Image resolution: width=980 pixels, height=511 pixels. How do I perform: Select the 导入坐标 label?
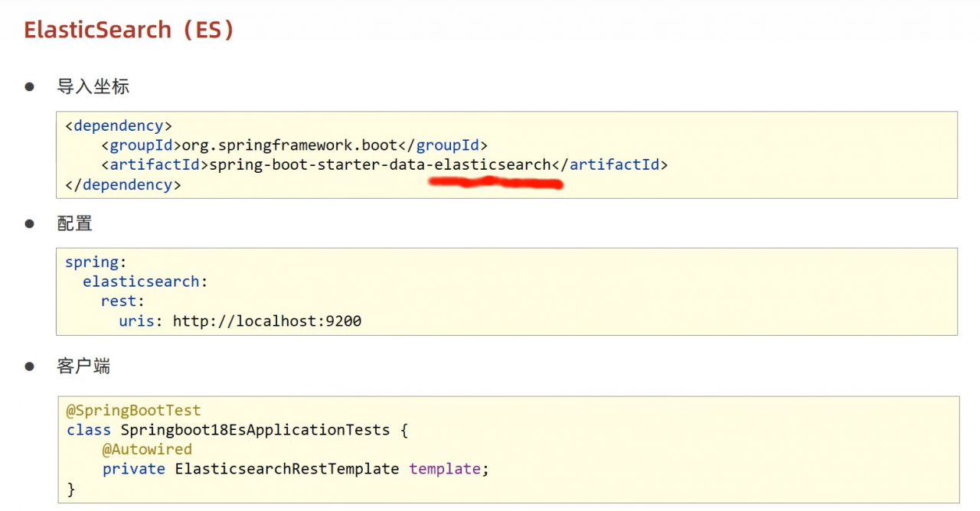point(93,86)
